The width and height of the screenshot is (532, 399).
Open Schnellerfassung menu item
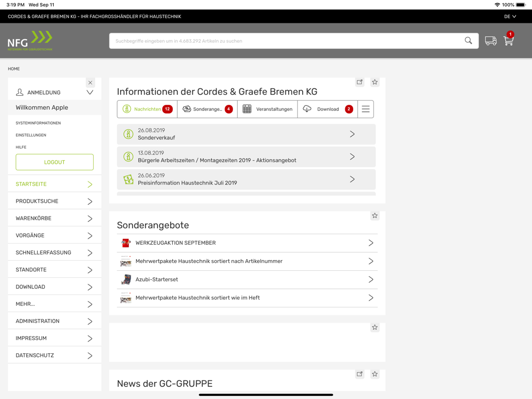click(x=54, y=252)
